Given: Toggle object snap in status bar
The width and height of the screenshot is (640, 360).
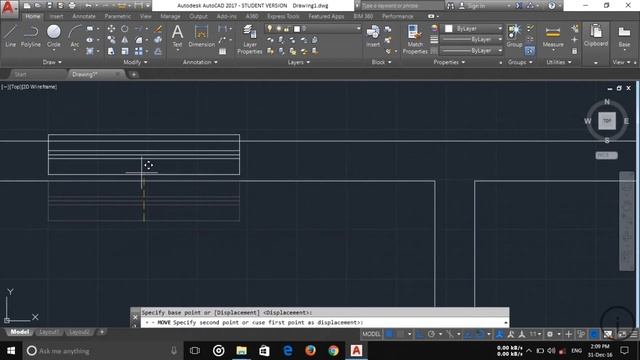Looking at the screenshot, I should point(480,334).
